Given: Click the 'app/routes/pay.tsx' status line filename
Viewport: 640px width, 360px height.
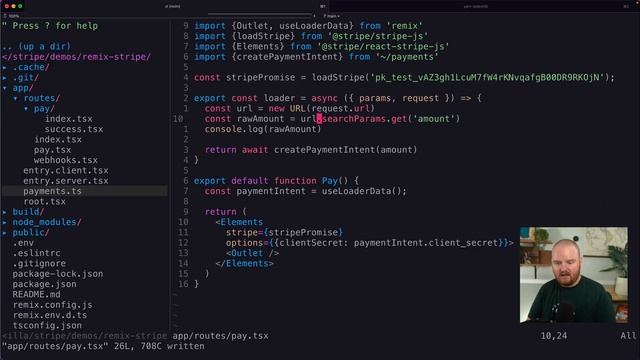Looking at the screenshot, I should (220, 336).
